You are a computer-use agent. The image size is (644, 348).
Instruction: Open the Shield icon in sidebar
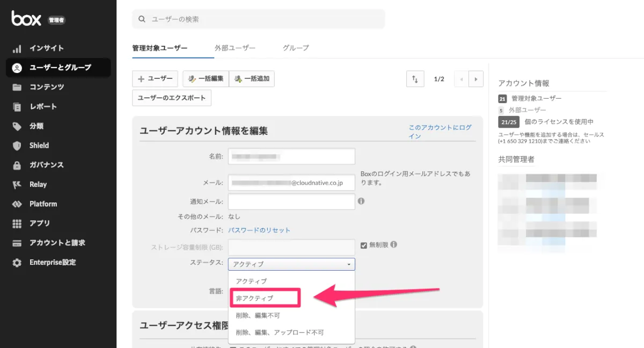[x=17, y=146]
